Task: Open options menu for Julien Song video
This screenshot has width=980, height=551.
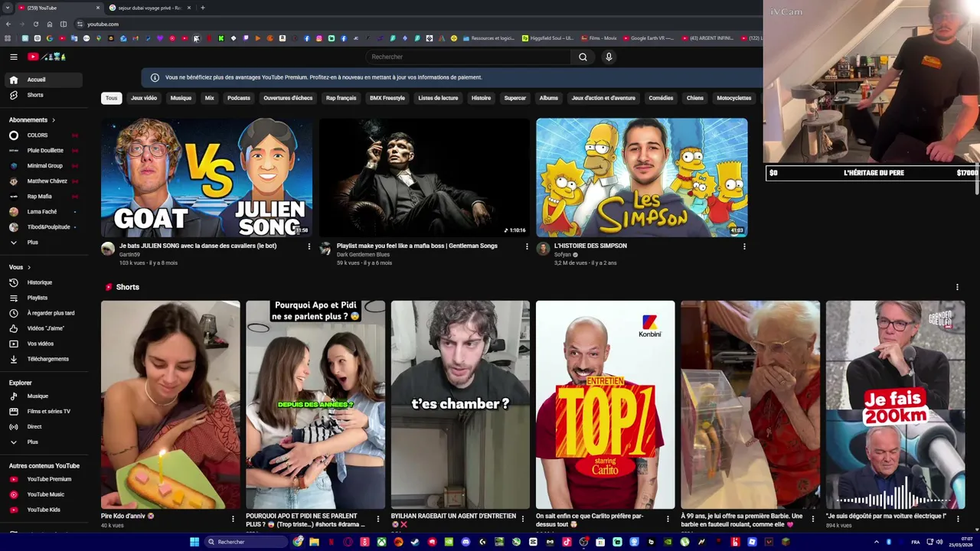Action: tap(309, 246)
